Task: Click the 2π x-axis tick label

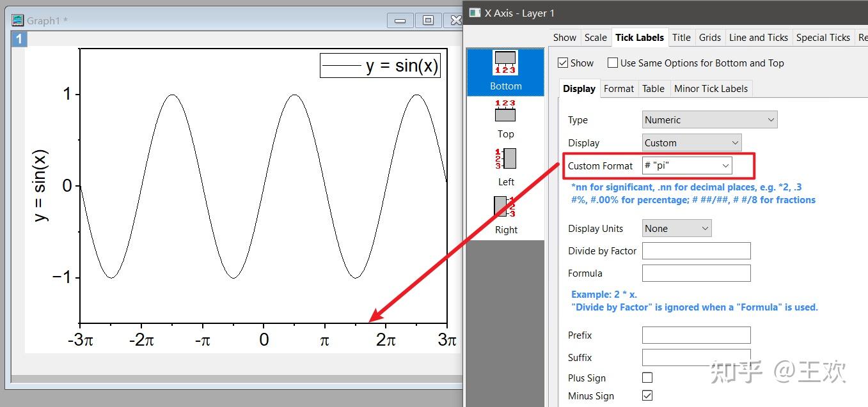Action: pos(386,340)
